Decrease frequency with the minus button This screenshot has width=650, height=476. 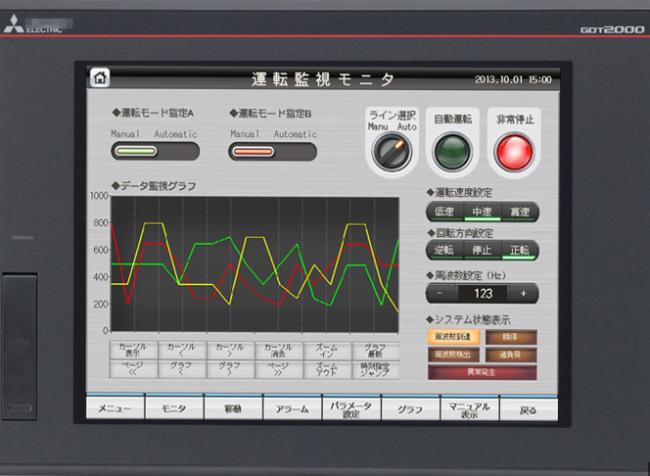[x=441, y=294]
